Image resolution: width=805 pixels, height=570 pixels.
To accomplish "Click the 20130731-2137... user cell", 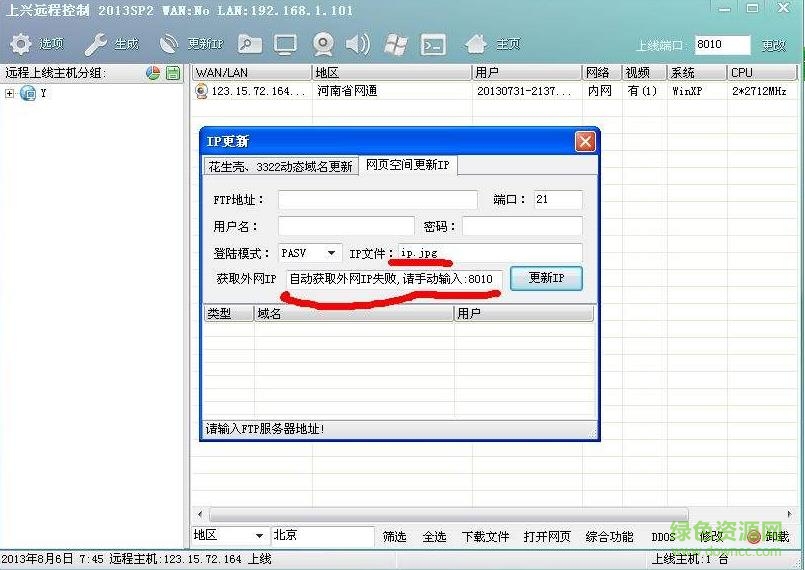I will (523, 91).
